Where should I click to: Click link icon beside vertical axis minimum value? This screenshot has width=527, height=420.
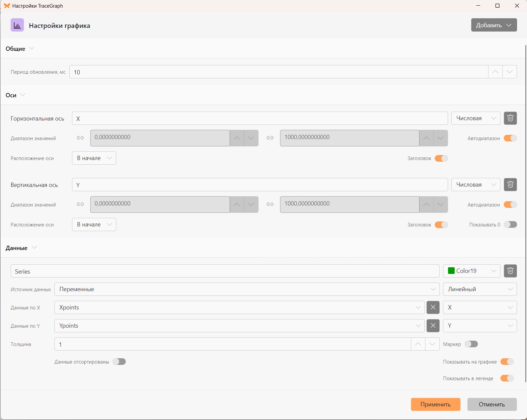click(80, 204)
